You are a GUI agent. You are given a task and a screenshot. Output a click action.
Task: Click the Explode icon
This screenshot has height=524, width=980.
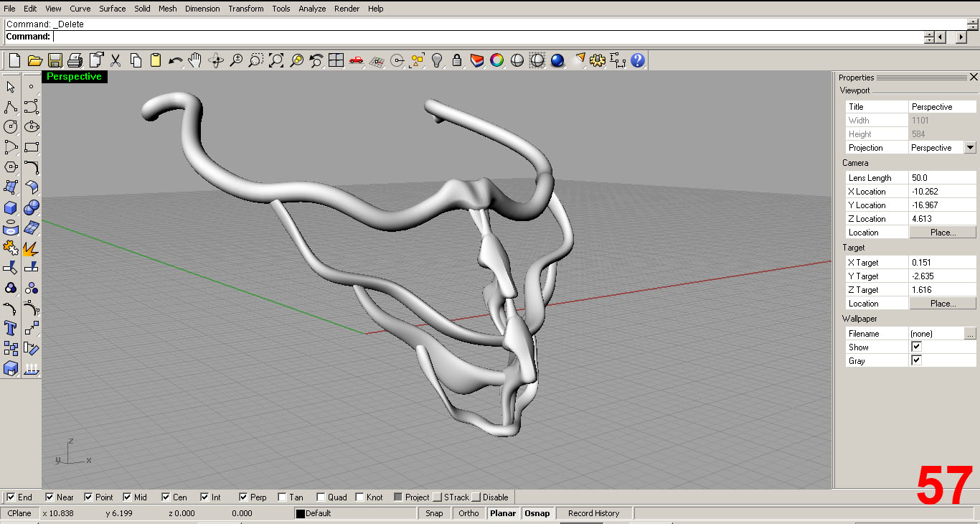click(31, 248)
